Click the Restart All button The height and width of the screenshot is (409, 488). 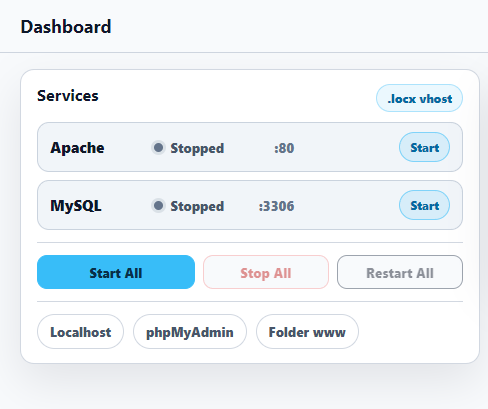click(400, 272)
